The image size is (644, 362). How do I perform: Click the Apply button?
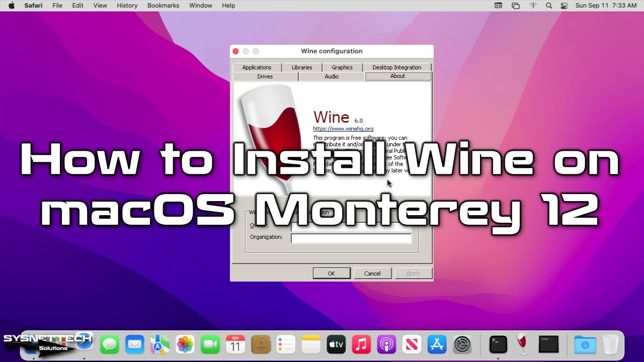point(413,274)
